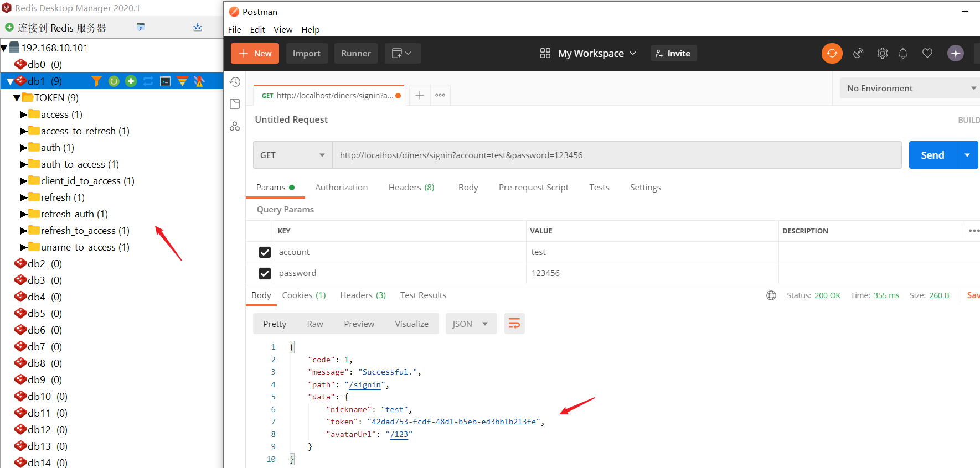Viewport: 980px width, 468px height.
Task: Click the import connections icon in Redis manager
Action: point(141,27)
